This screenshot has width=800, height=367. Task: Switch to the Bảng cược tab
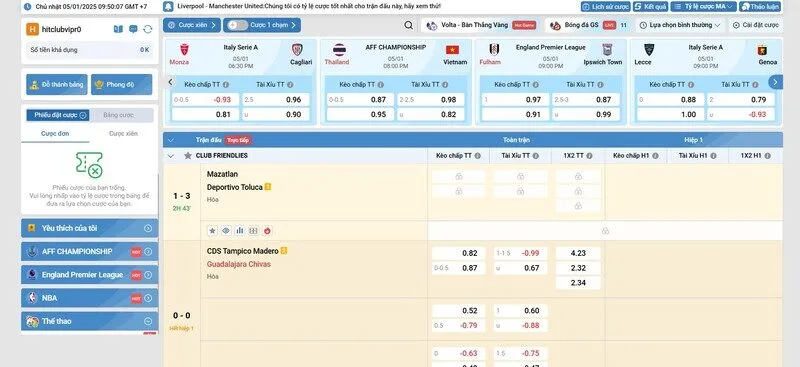[121, 115]
